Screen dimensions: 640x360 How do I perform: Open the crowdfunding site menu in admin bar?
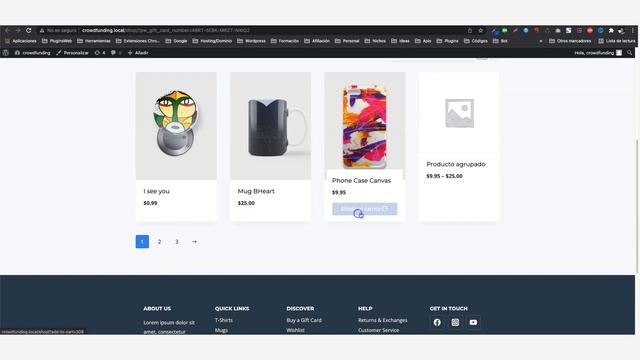point(33,53)
